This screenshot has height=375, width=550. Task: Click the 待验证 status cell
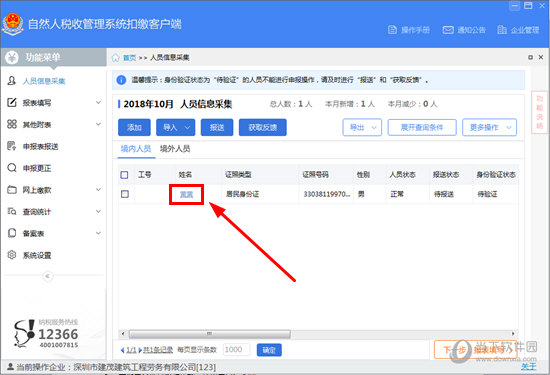tap(487, 194)
